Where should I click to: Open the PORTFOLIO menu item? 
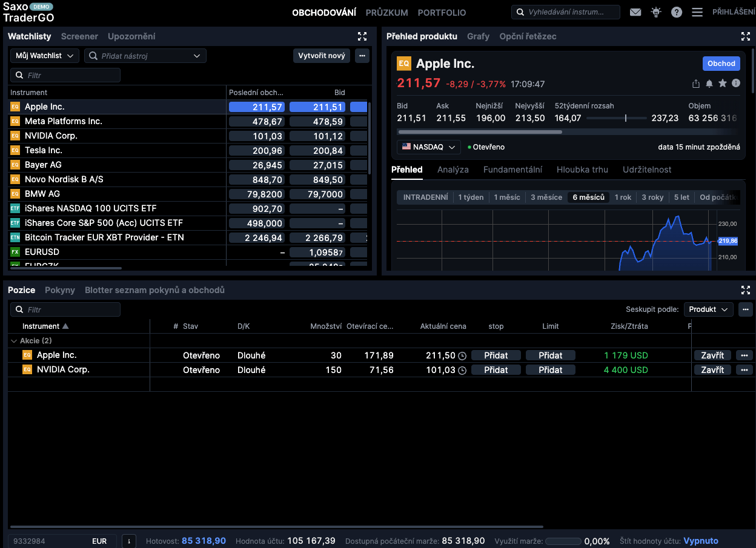(x=442, y=12)
